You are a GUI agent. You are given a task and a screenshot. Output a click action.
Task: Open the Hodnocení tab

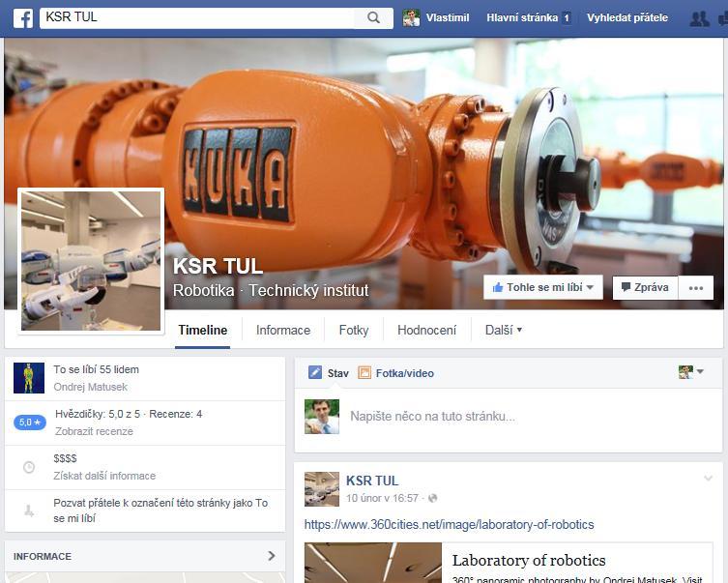point(426,330)
